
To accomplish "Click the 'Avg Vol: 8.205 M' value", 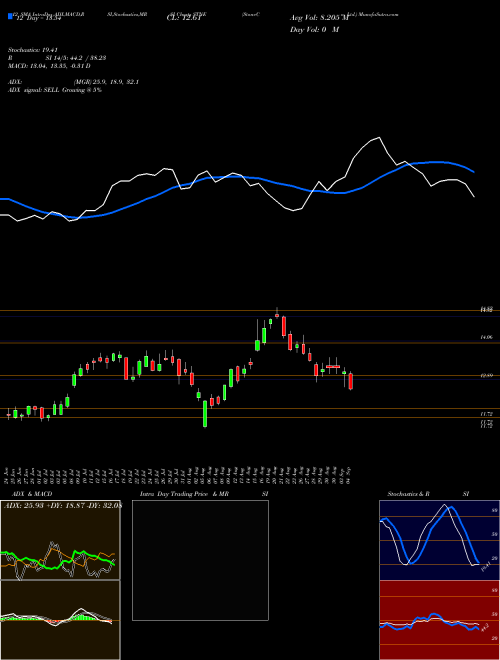I will coord(320,19).
